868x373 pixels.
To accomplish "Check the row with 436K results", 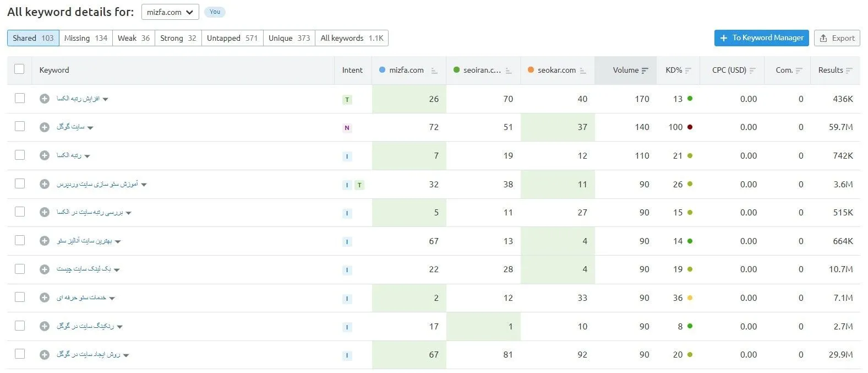I will pyautogui.click(x=20, y=98).
